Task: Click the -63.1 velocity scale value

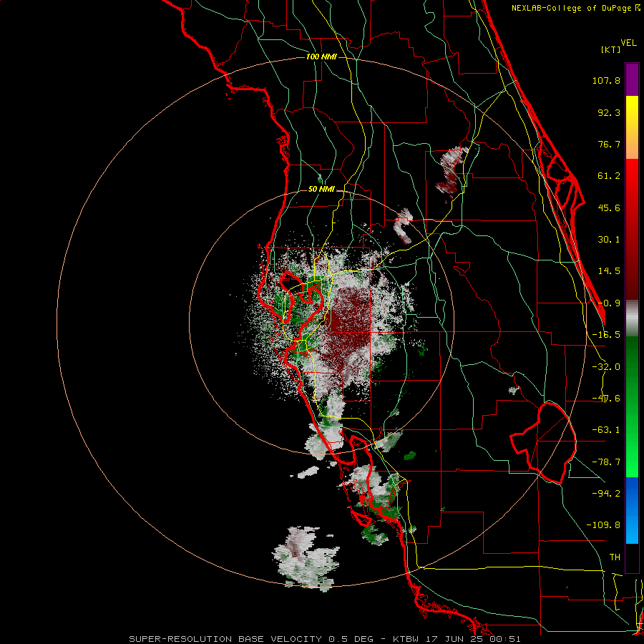Action: tap(606, 430)
